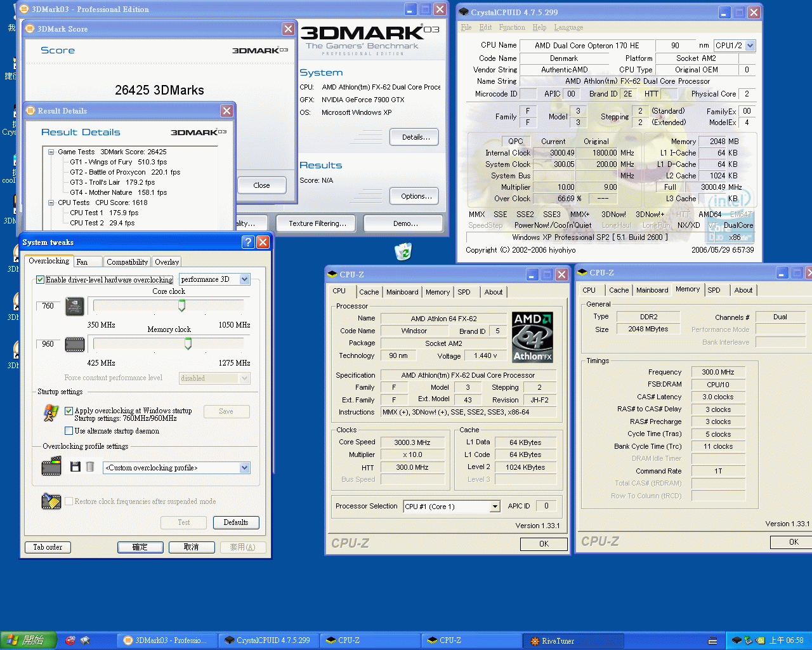Open the Function menu in CrystalCPUID
Viewport: 812px width, 650px height.
511,27
